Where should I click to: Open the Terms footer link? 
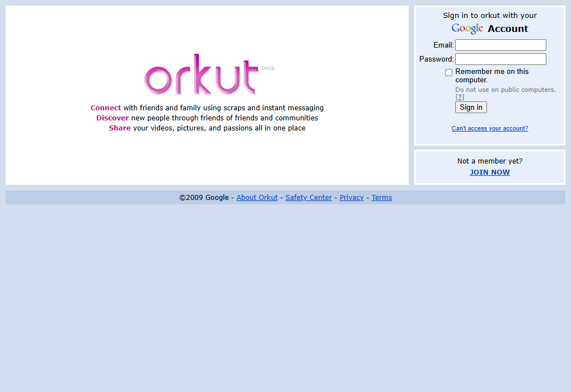point(382,198)
